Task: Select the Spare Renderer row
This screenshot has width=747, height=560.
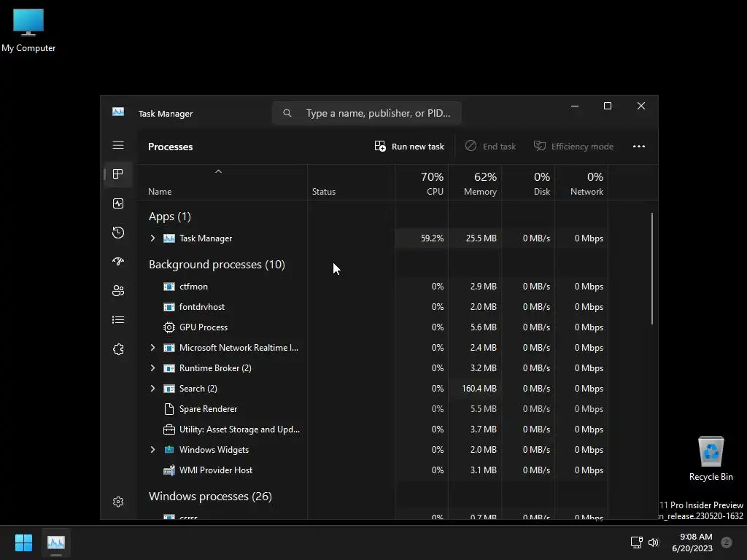Action: point(373,409)
